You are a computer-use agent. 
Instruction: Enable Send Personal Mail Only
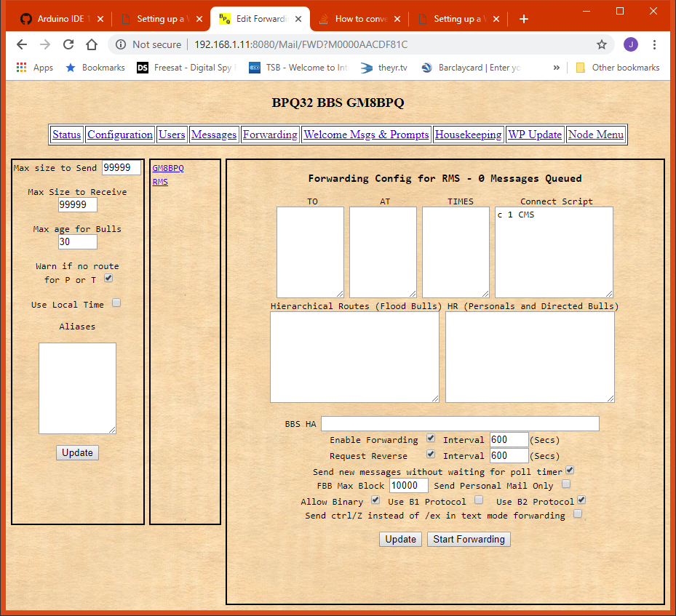(565, 484)
